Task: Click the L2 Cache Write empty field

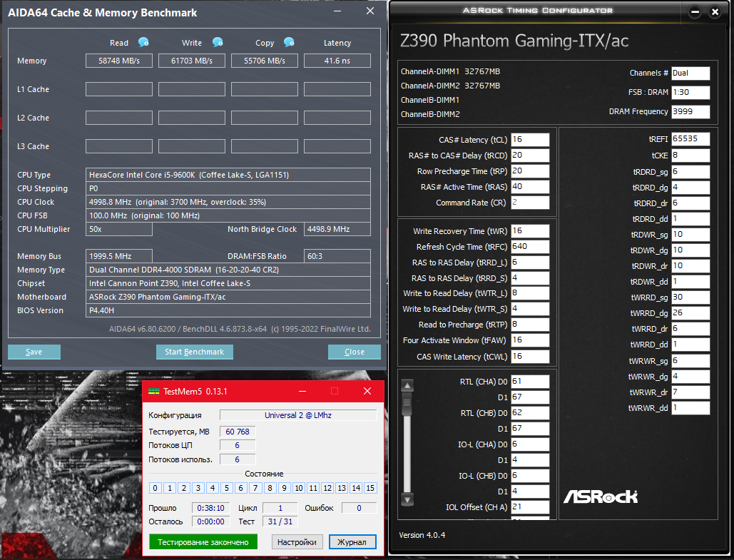Action: (191, 118)
